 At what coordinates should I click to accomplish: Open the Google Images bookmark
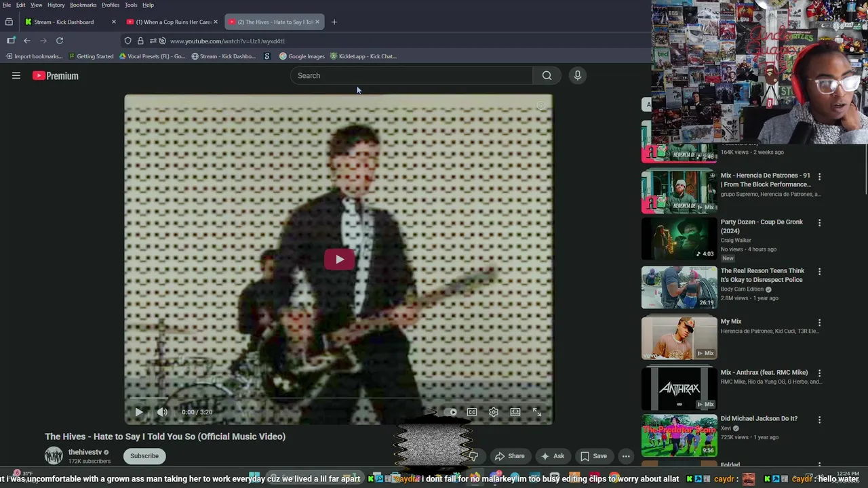[x=302, y=56]
